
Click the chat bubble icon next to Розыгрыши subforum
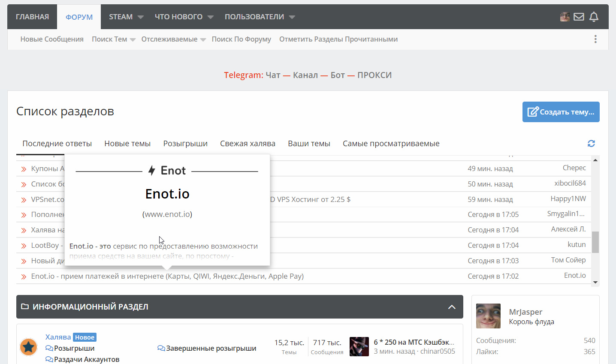[x=49, y=348]
